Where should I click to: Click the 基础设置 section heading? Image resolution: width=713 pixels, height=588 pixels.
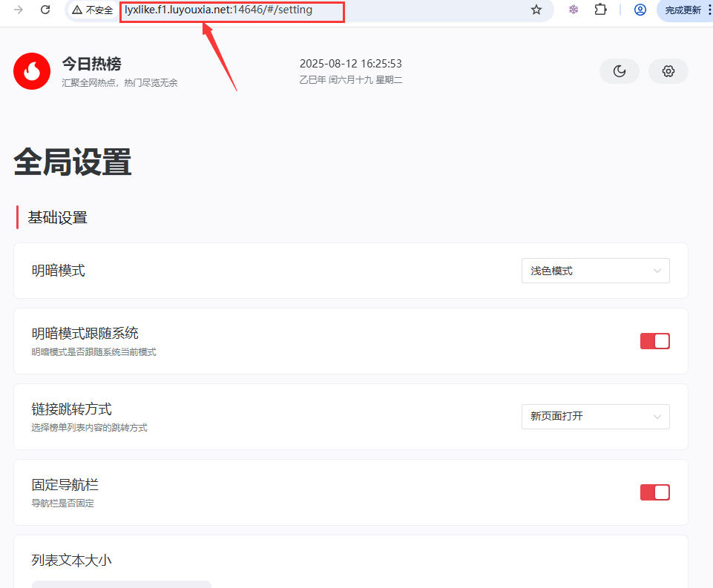(58, 217)
